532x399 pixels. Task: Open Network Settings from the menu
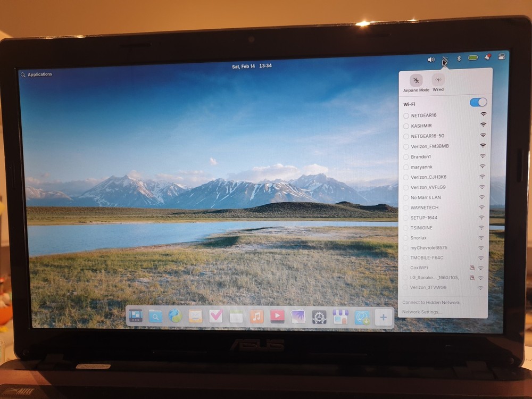pyautogui.click(x=420, y=311)
